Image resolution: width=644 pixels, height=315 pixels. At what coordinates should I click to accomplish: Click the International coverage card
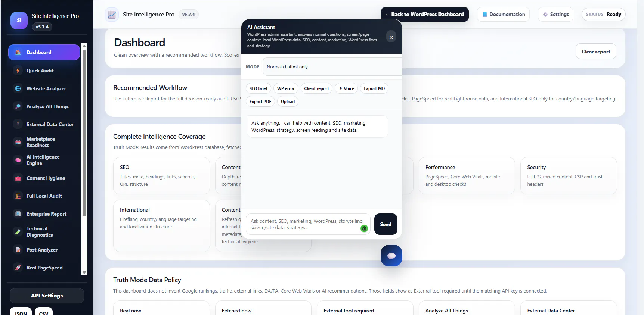(x=161, y=226)
